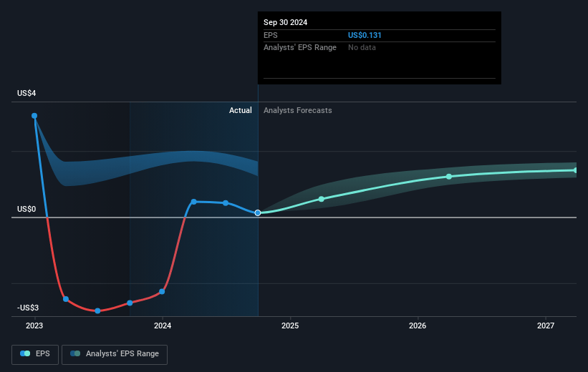
Task: Select the Sep 30 2024 highlighted EPS point
Action: point(258,212)
